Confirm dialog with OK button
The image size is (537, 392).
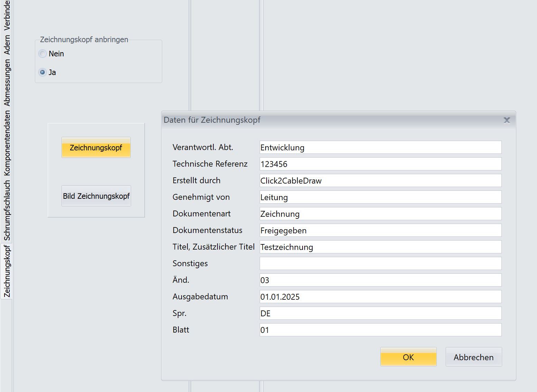[408, 357]
